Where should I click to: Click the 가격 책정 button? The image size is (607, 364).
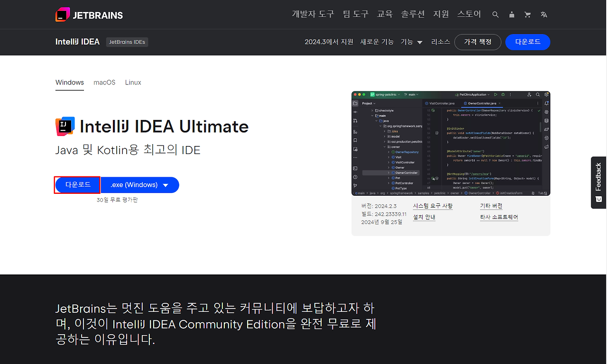(x=478, y=42)
